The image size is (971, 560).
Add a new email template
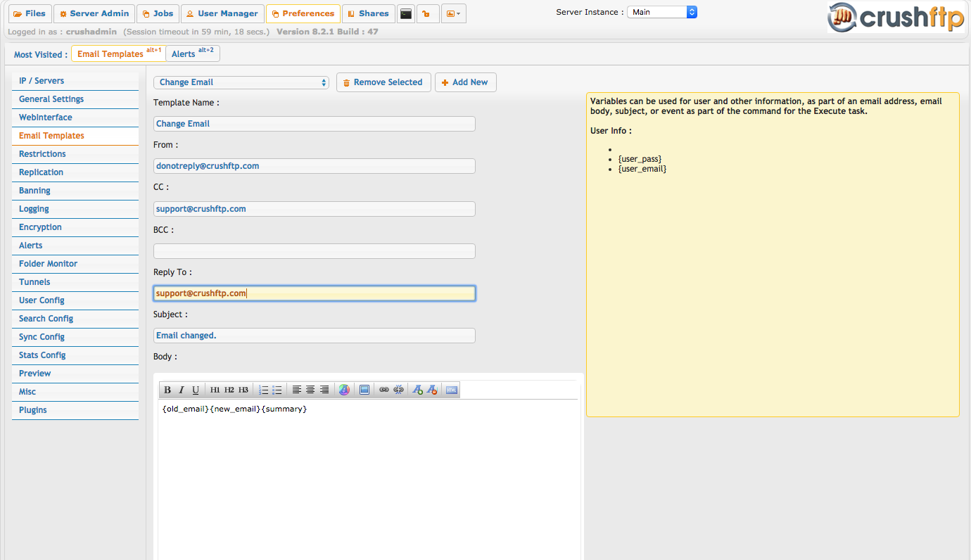pos(466,82)
